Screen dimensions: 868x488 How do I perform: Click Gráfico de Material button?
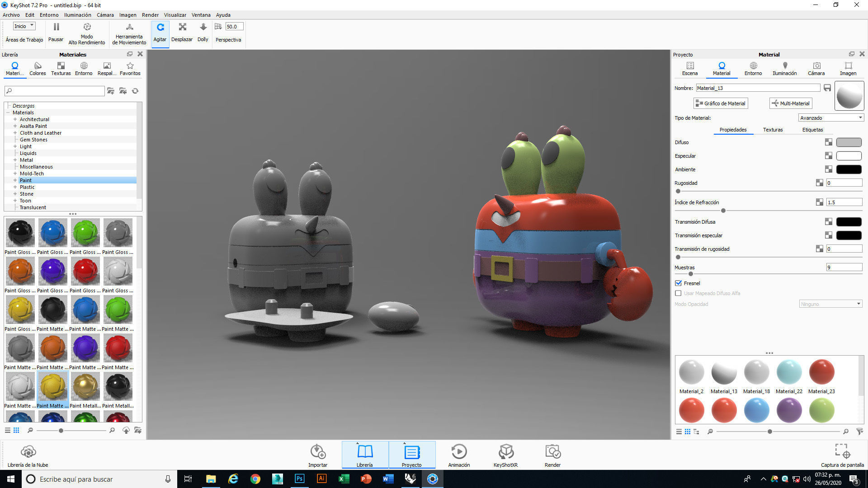tap(721, 103)
